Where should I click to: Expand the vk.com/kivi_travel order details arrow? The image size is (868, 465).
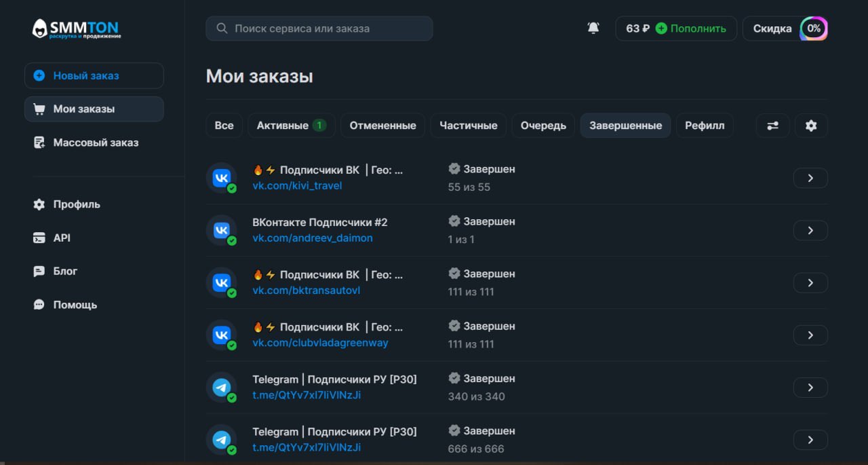pos(810,178)
